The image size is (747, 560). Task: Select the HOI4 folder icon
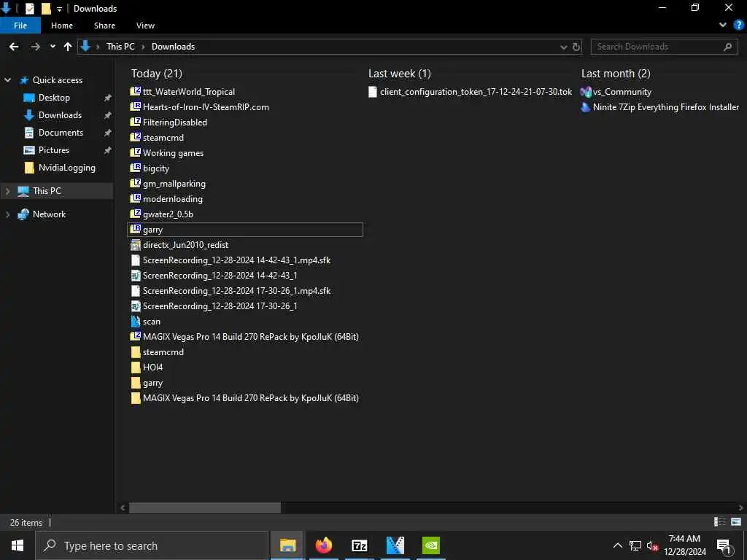tap(135, 367)
